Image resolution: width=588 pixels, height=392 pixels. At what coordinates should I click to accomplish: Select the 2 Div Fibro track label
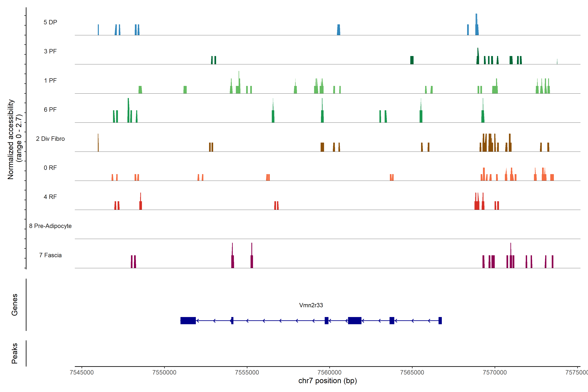point(50,139)
